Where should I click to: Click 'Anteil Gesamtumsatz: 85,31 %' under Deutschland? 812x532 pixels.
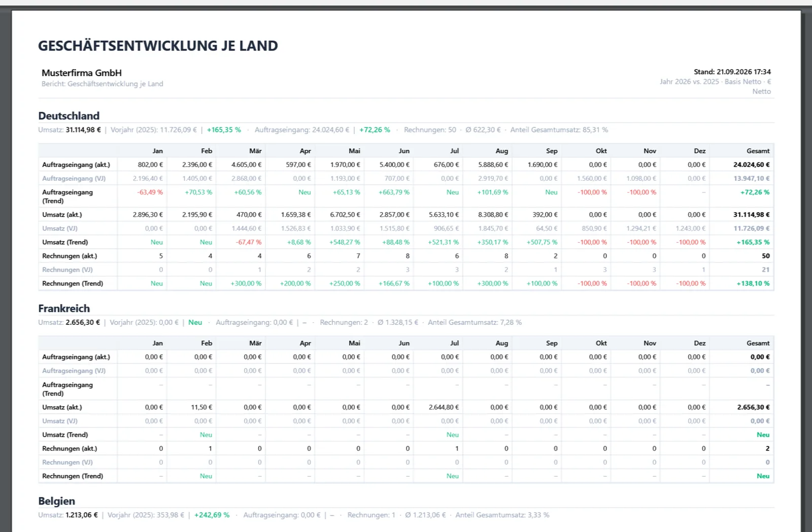(559, 130)
